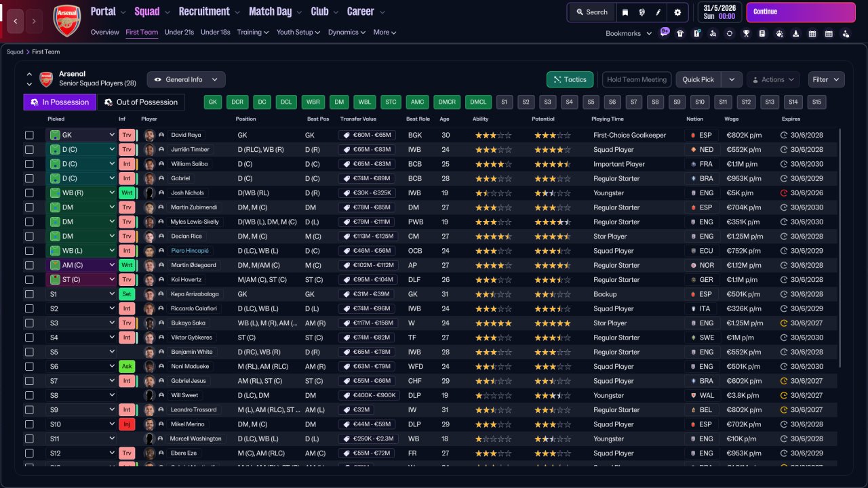Screen dimensions: 868x488
Task: Check the box for Ebere Eze
Action: [29, 453]
